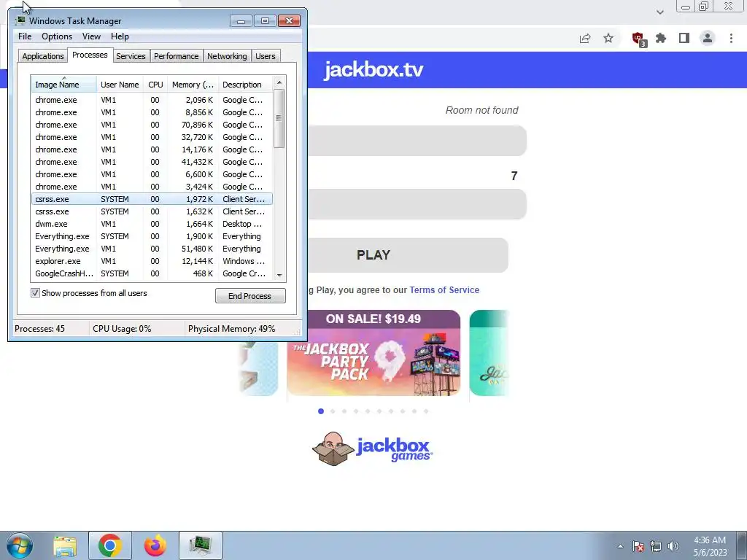The height and width of the screenshot is (560, 747).
Task: Select the Everything.exe row owned by SYSTEM
Action: [152, 236]
